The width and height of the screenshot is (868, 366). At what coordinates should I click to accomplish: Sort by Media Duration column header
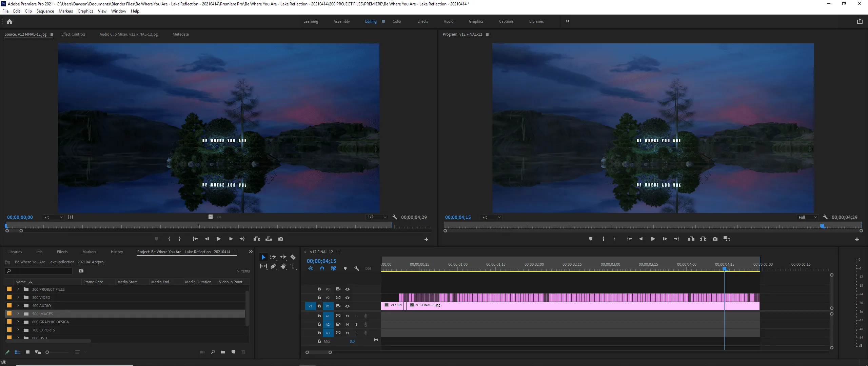point(198,282)
